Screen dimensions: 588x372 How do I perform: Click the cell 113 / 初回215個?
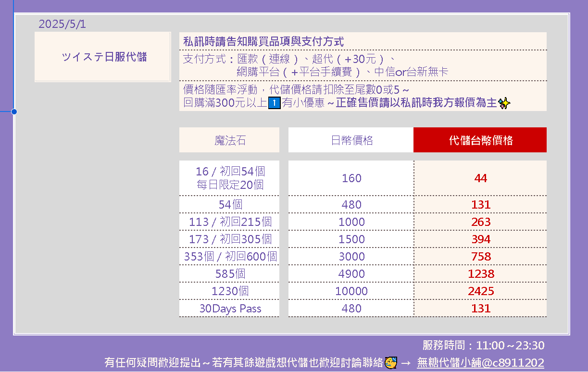229,222
